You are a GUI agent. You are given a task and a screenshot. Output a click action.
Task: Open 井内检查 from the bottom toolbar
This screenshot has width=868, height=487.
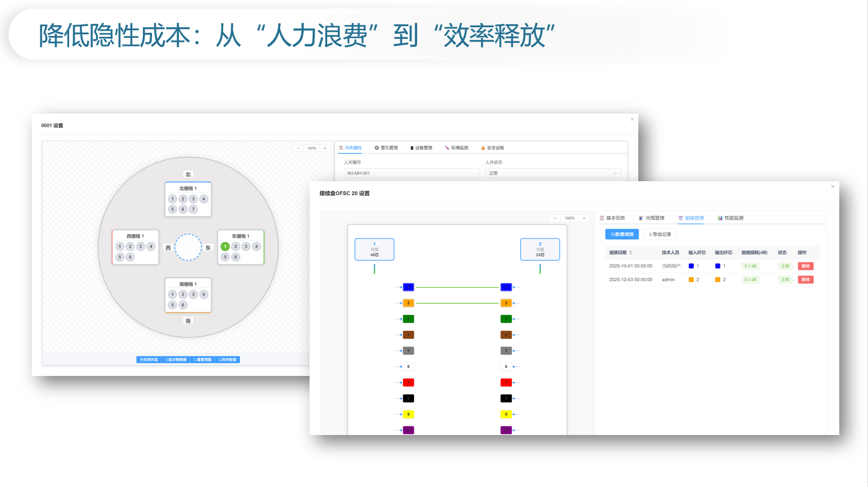click(227, 360)
